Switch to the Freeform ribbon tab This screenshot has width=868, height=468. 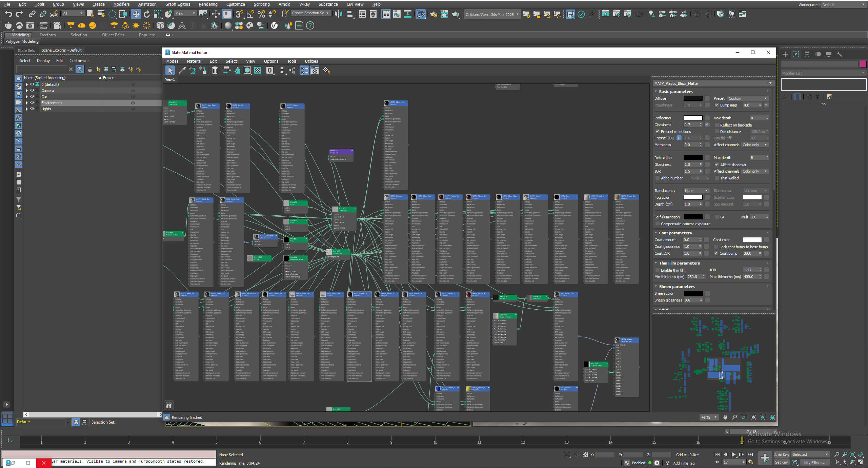click(x=47, y=35)
